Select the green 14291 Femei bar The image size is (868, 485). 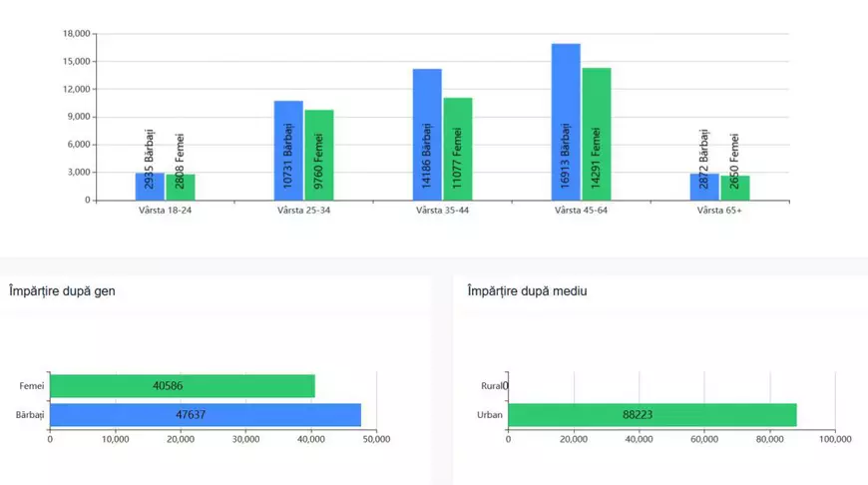pyautogui.click(x=597, y=134)
